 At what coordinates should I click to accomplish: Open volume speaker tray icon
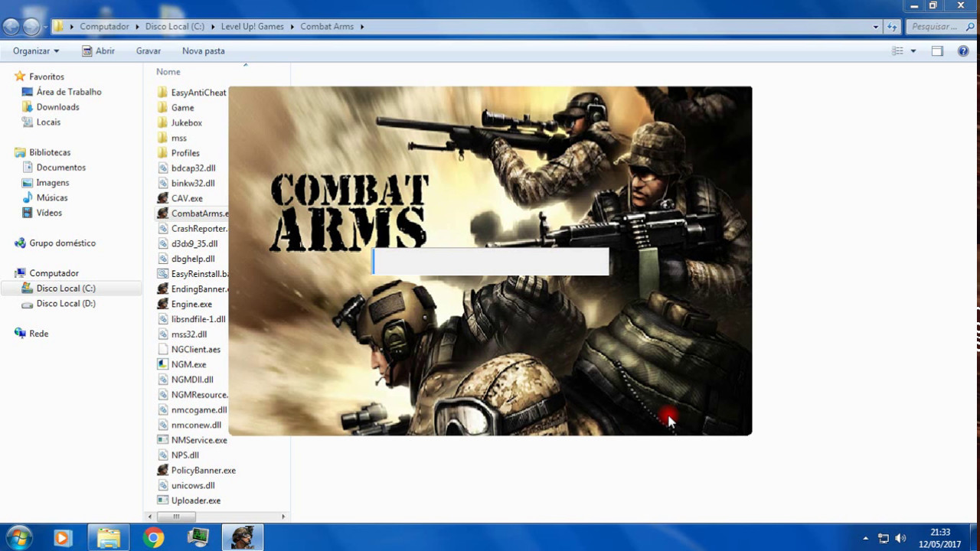tap(900, 538)
